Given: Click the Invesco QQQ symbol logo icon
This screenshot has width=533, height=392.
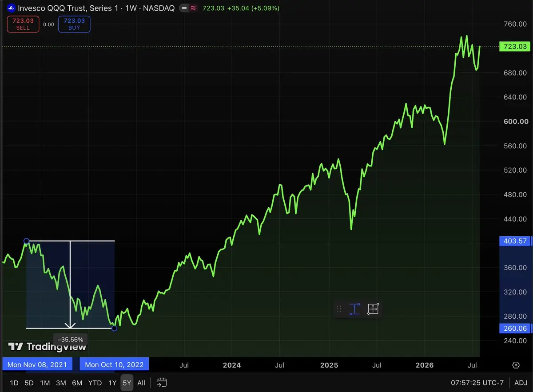Looking at the screenshot, I should point(11,8).
